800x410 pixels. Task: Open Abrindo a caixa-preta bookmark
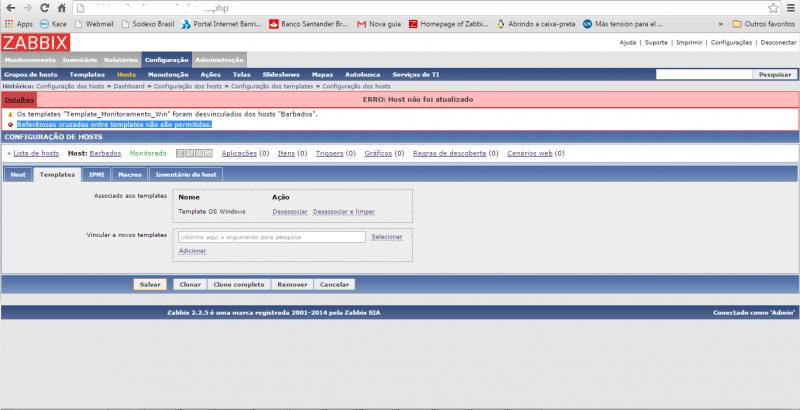coord(536,24)
